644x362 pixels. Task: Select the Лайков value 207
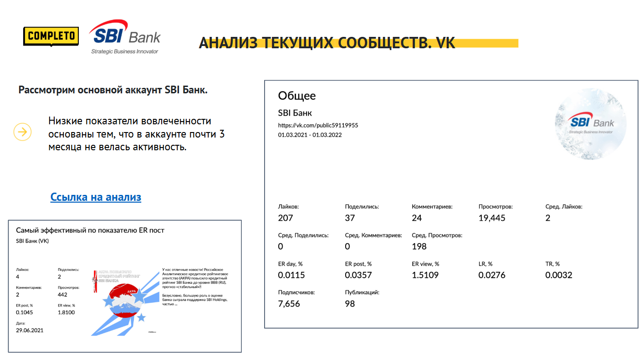[286, 218]
